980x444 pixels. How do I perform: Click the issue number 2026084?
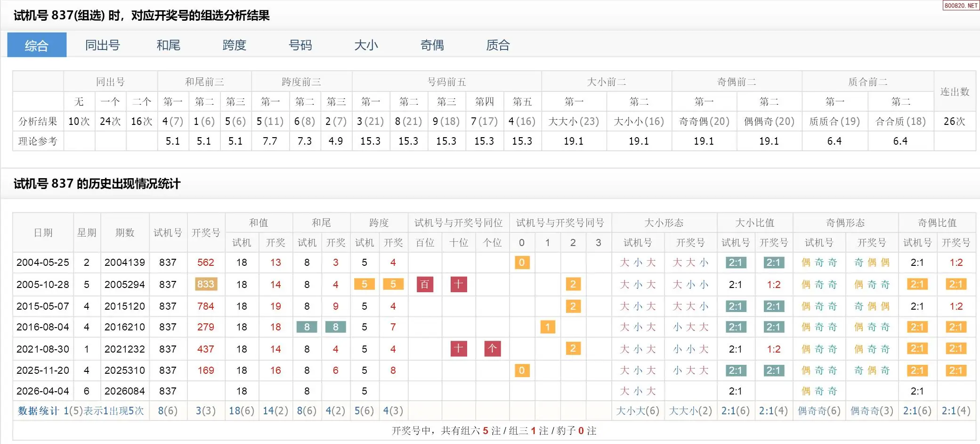tap(125, 391)
